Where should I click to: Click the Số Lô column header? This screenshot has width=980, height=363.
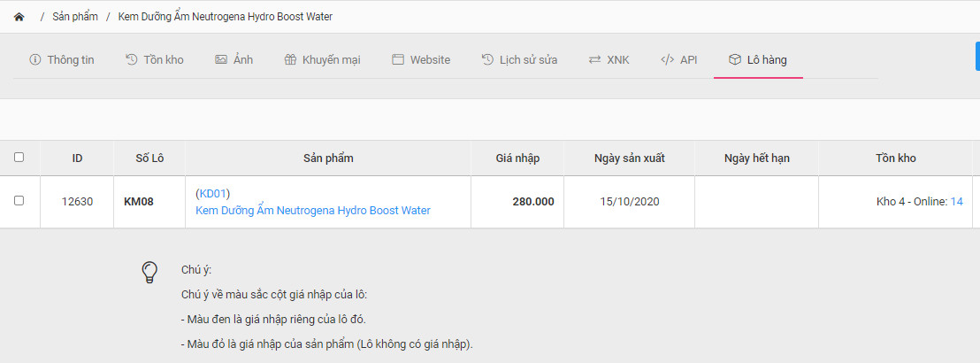(x=149, y=158)
